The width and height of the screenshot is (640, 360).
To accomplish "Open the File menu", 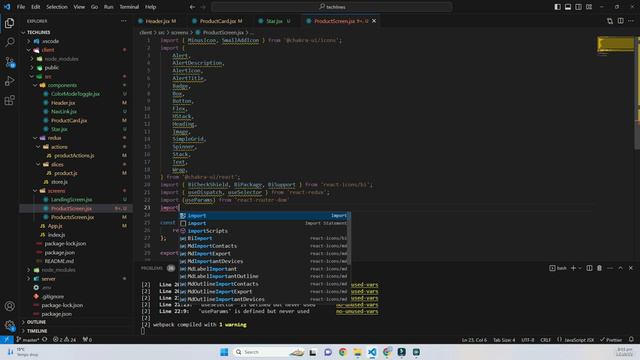I will [21, 7].
